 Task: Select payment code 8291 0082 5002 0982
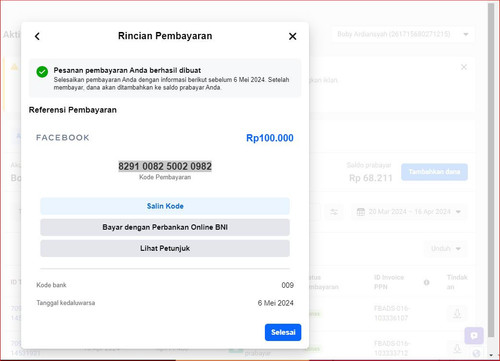click(x=165, y=166)
